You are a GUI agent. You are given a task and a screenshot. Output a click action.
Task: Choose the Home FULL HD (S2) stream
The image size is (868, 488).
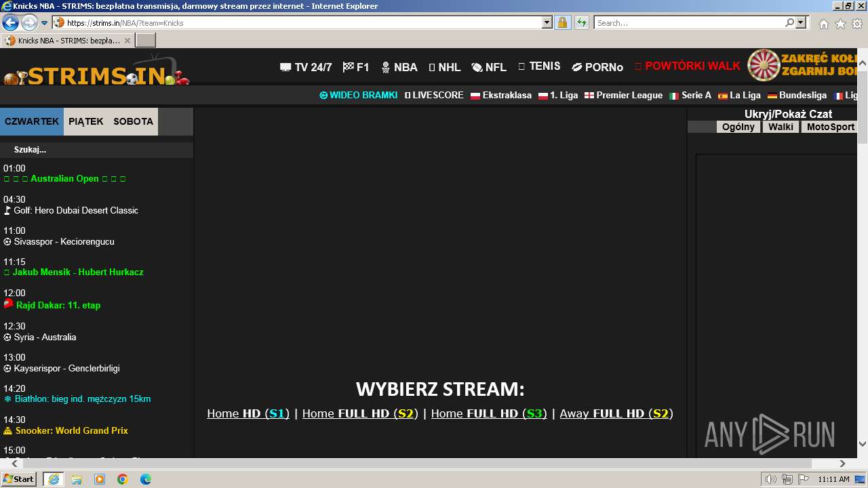360,413
